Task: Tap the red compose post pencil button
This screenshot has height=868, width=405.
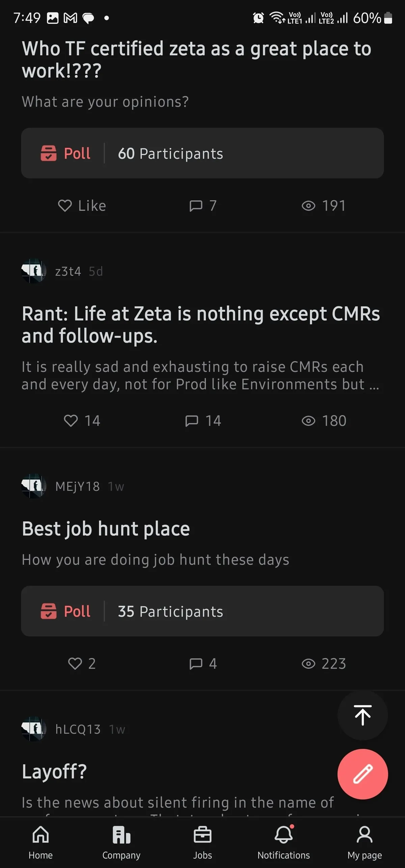Action: 362,774
